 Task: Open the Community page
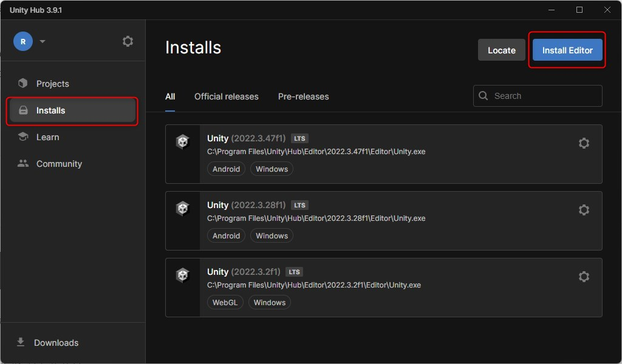(58, 164)
